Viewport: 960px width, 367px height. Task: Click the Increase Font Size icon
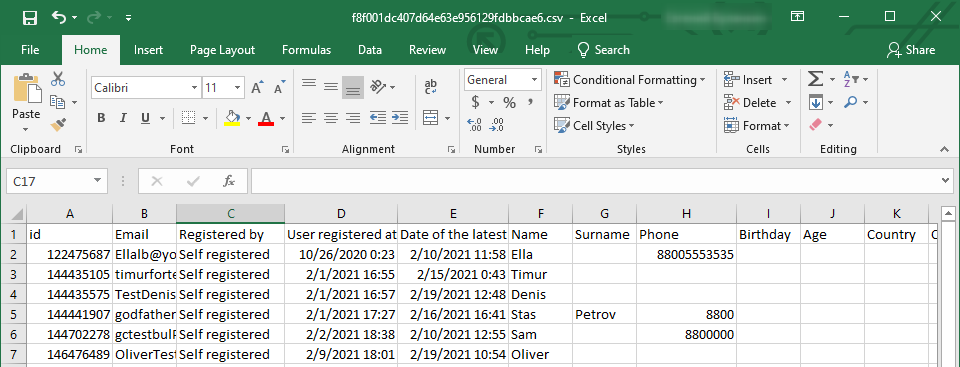coord(258,87)
